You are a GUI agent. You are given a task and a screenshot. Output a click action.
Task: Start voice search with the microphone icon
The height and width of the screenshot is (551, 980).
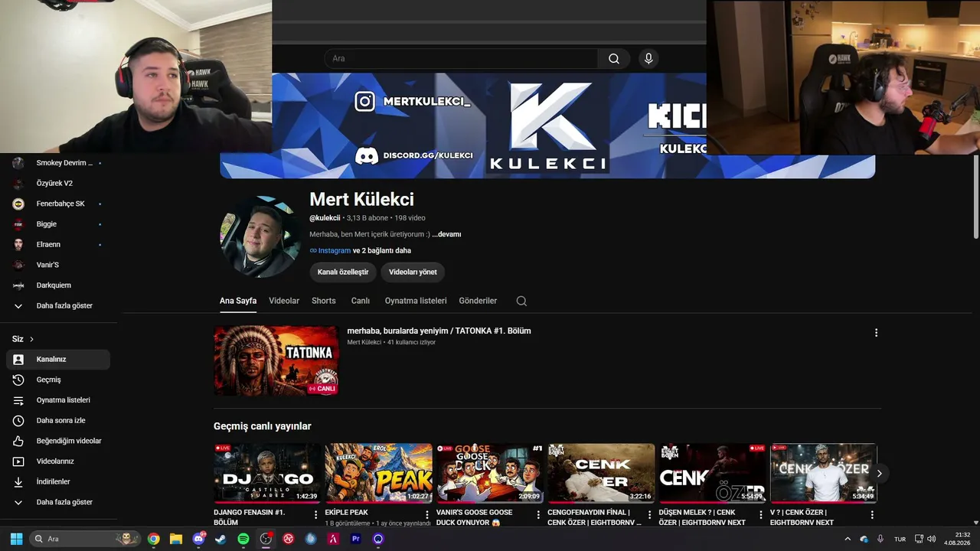click(x=648, y=59)
